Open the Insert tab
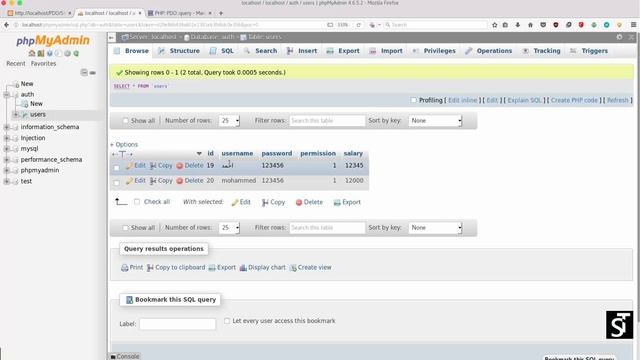The image size is (640, 360). [302, 51]
